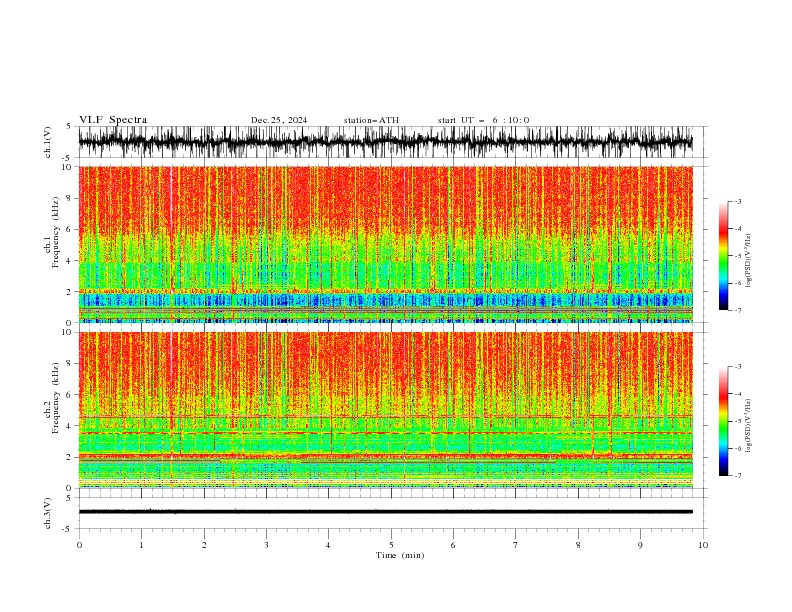792x612 pixels.
Task: Click the time axis tick label "7"
Action: point(516,545)
